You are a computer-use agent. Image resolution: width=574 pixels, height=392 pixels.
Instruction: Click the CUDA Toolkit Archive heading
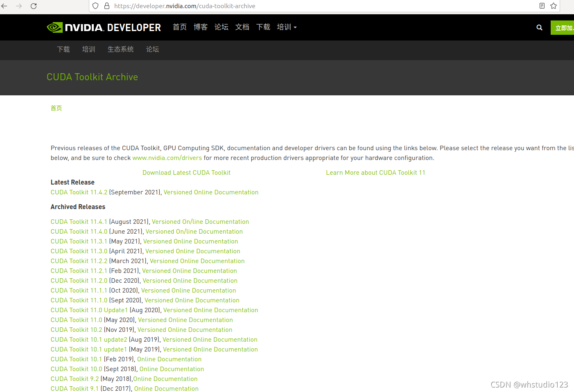click(x=93, y=77)
